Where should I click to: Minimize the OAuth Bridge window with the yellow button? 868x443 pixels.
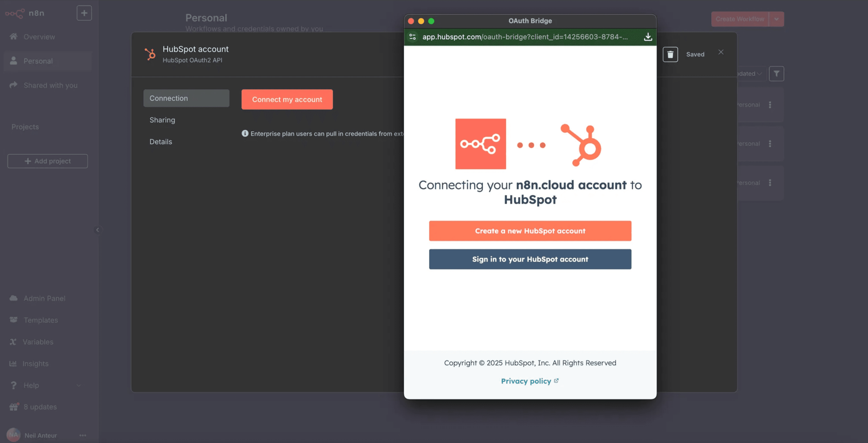pos(421,21)
